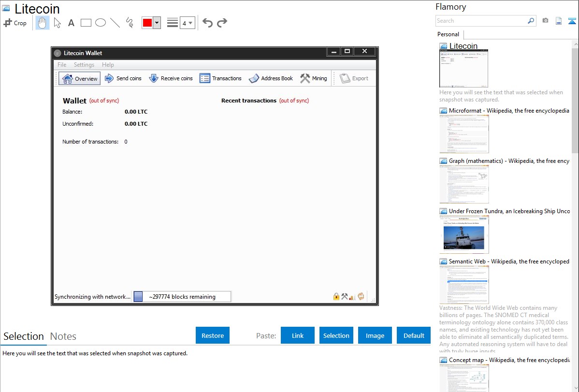This screenshot has width=579, height=392.
Task: Open the Microformat Wikipedia snapshot thumbnail
Action: 464,134
